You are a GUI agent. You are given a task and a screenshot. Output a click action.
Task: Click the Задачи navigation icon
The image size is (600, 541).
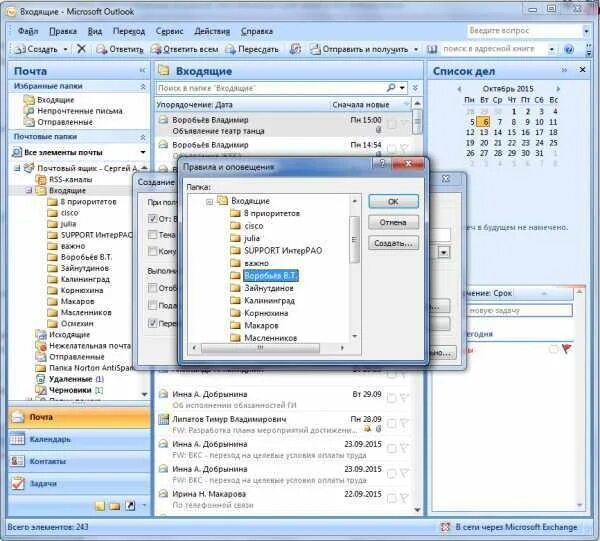pyautogui.click(x=17, y=484)
